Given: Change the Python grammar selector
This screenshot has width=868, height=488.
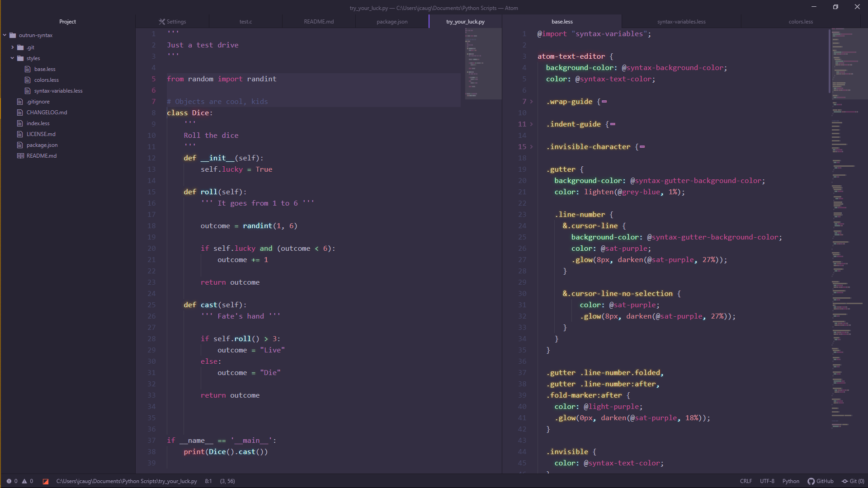Looking at the screenshot, I should [790, 481].
